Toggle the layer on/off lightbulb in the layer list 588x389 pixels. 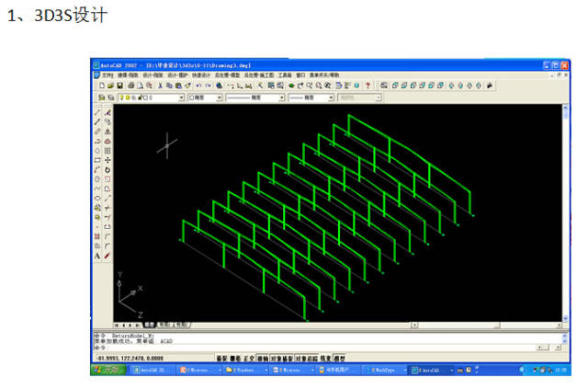point(121,97)
